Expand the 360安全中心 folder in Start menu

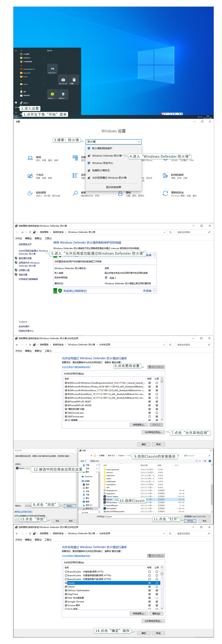point(44,58)
